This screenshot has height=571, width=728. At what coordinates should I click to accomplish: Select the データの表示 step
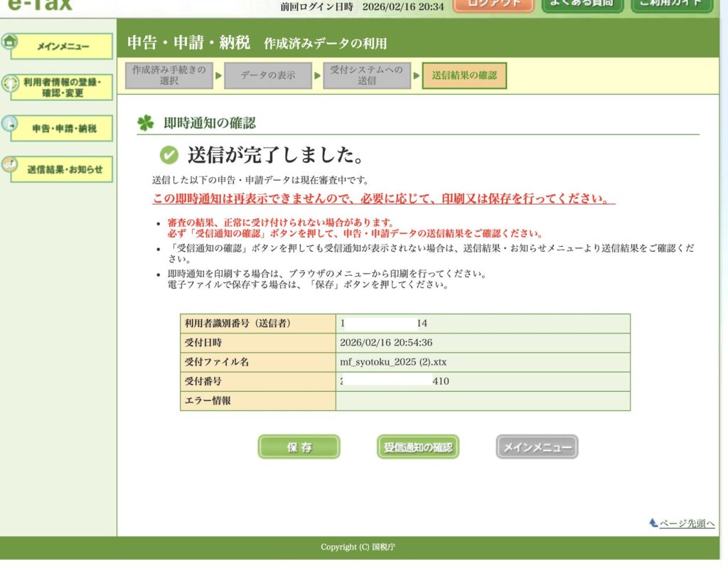[267, 75]
